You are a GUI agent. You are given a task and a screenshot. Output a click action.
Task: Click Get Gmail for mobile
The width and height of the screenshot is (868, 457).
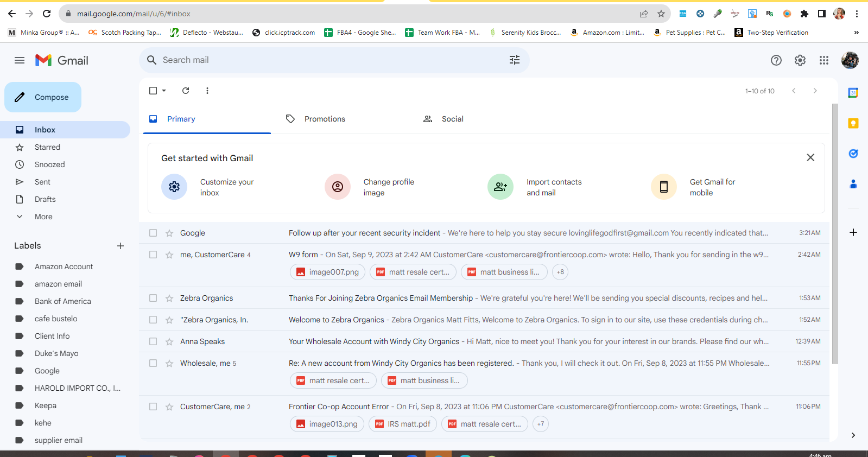click(693, 187)
